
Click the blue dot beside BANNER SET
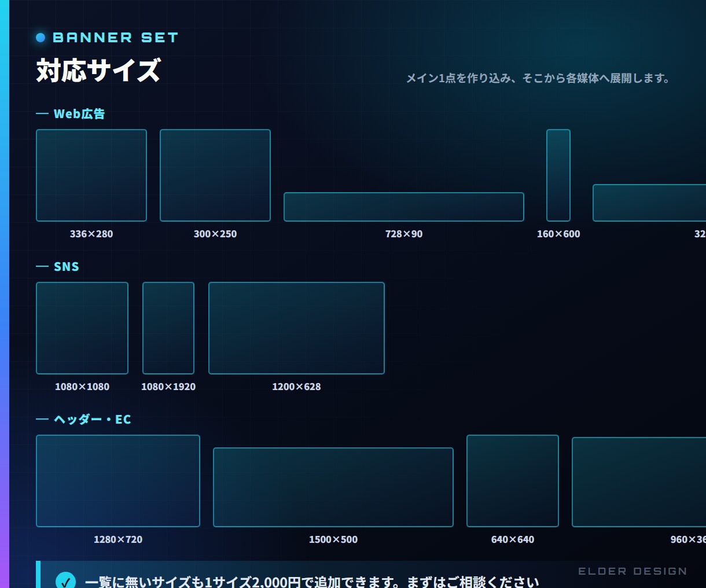41,38
